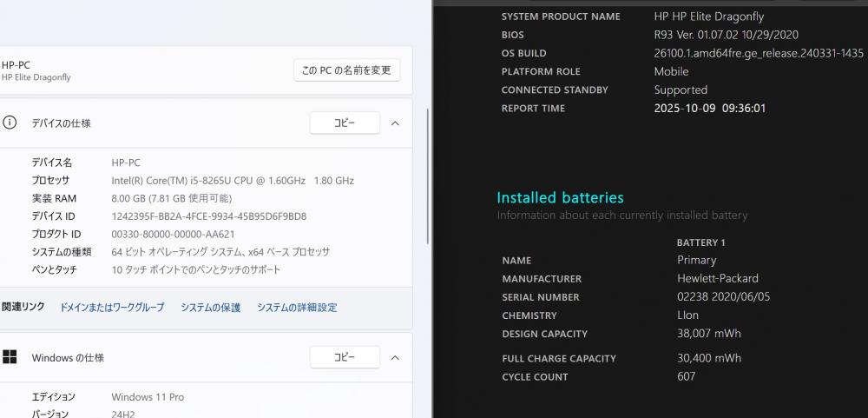This screenshot has width=868, height=418.
Task: Click the CONNECTED STANDBY value Supported
Action: pos(681,90)
